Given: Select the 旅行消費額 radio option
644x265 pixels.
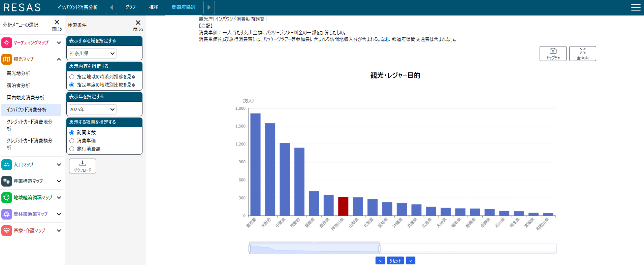Looking at the screenshot, I should pos(72,149).
